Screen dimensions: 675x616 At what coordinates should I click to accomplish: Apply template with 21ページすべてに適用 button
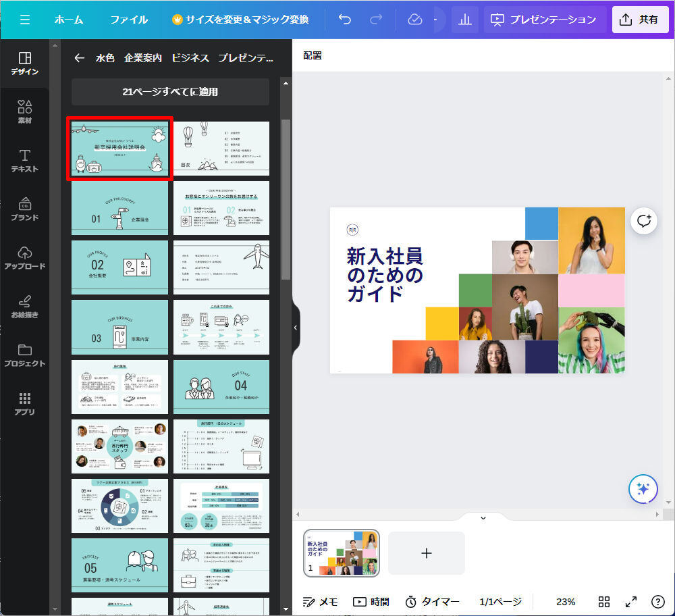171,92
